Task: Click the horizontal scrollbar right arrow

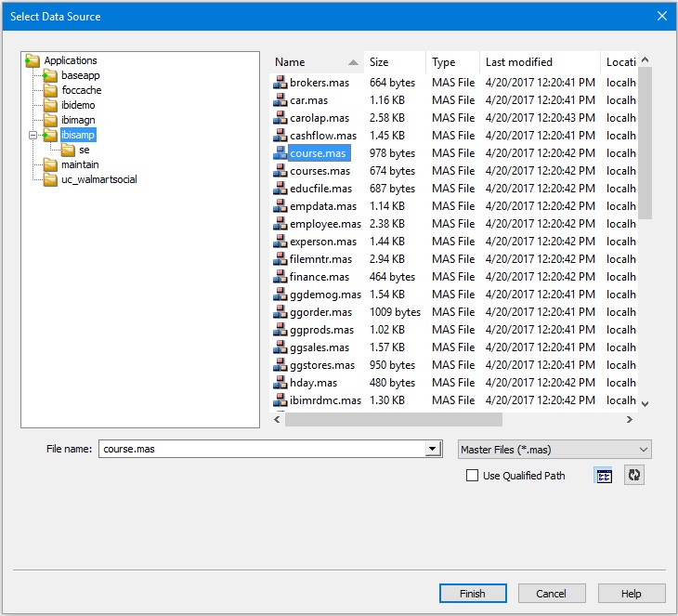Action: point(629,420)
